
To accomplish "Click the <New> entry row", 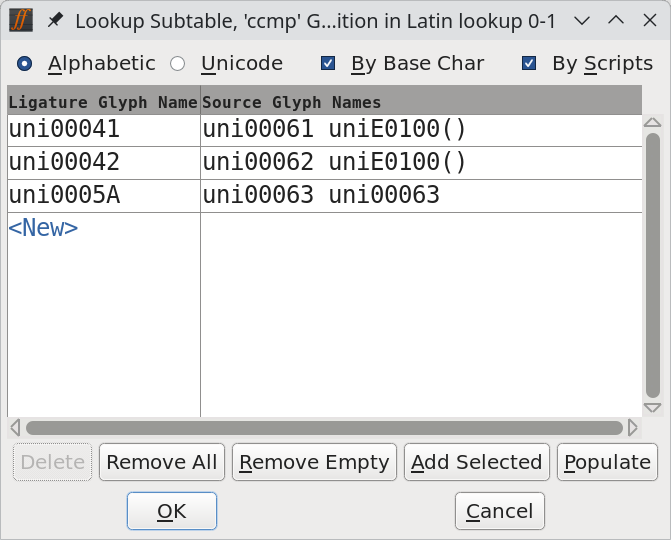I will tap(43, 228).
